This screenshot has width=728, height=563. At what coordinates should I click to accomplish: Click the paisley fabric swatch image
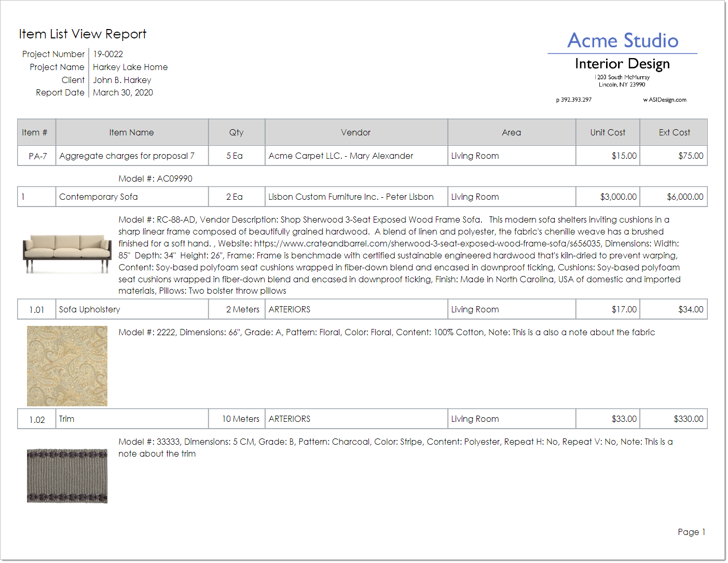pos(67,366)
